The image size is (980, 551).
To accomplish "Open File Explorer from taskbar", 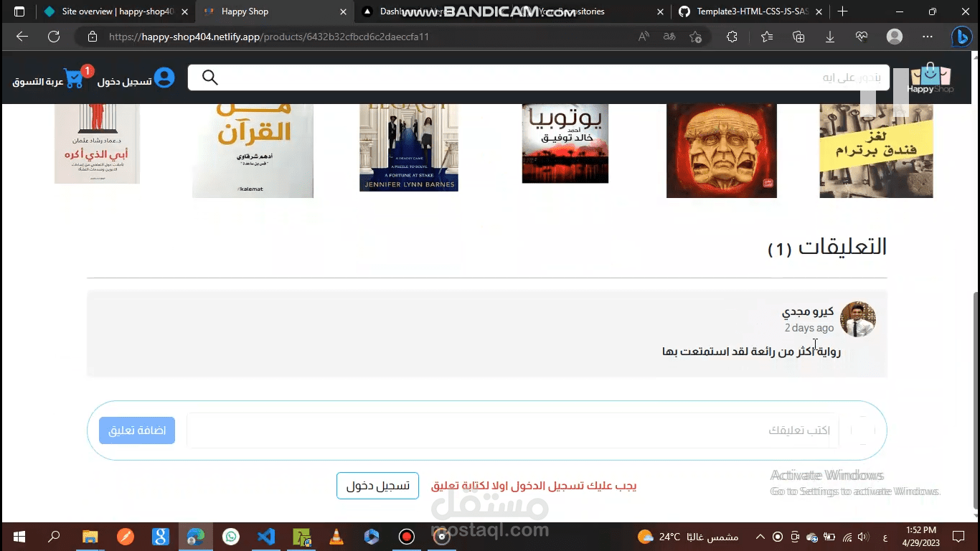I will tap(90, 537).
